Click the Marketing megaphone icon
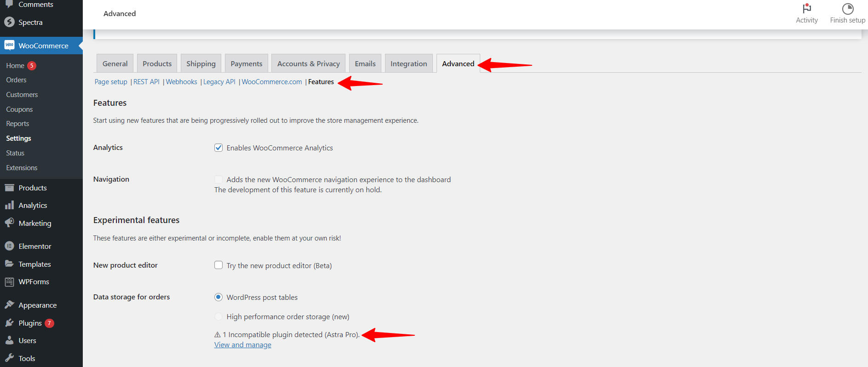Viewport: 868px width, 367px height. point(9,223)
